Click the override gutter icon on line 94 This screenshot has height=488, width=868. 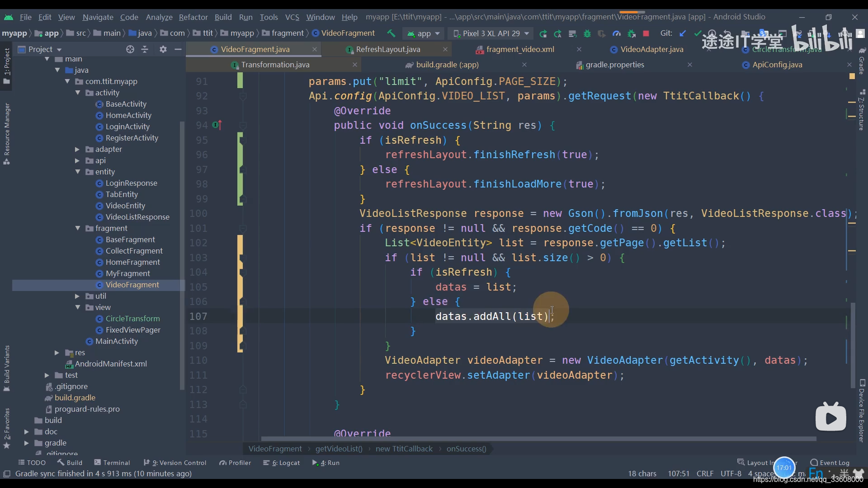pos(217,125)
